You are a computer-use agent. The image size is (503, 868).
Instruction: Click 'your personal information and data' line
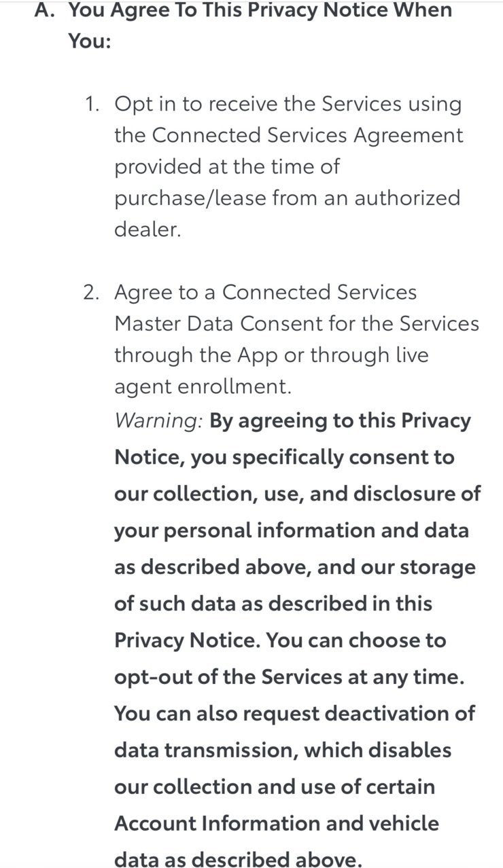pyautogui.click(x=292, y=530)
